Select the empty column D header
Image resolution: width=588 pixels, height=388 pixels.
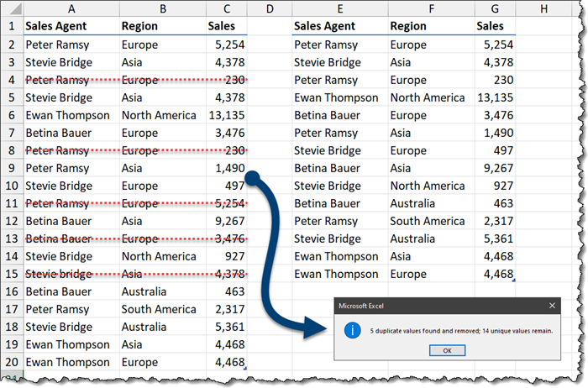point(269,8)
